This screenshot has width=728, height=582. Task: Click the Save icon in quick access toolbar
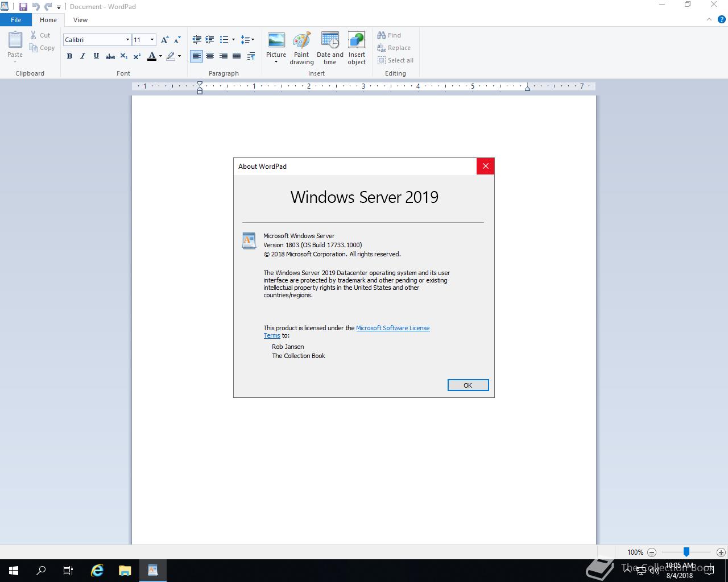click(23, 7)
